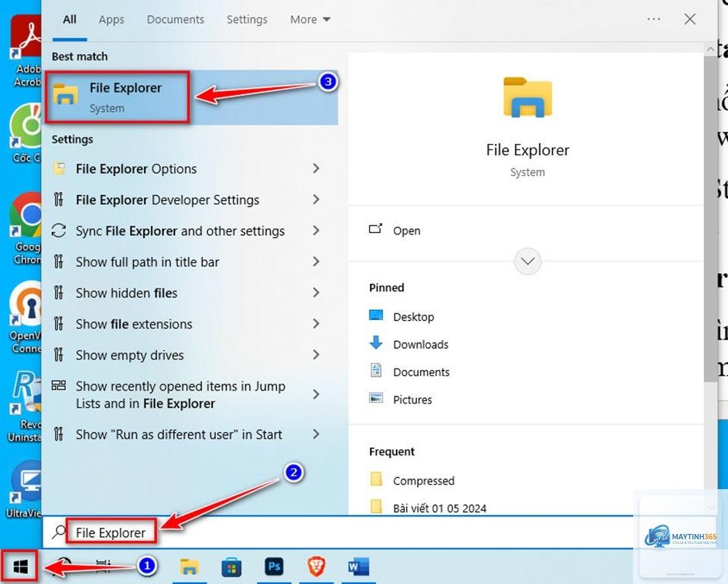Click the large File Explorer preview icon

coord(528,96)
